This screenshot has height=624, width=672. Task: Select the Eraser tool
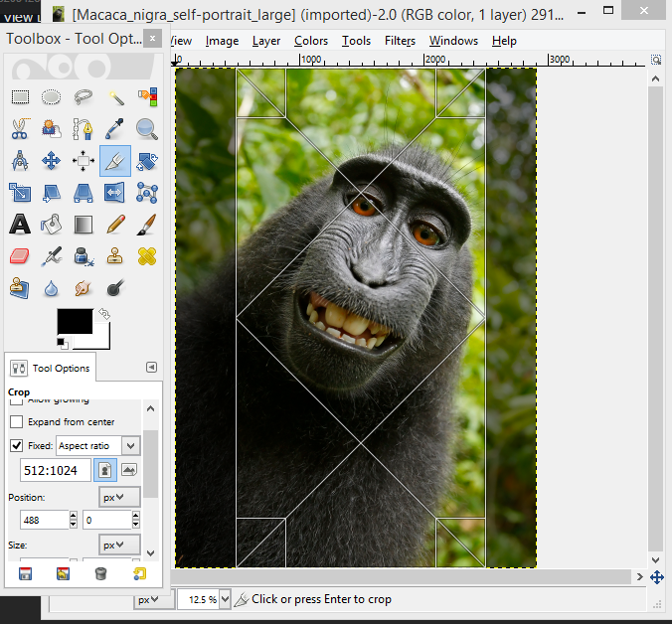[x=20, y=256]
